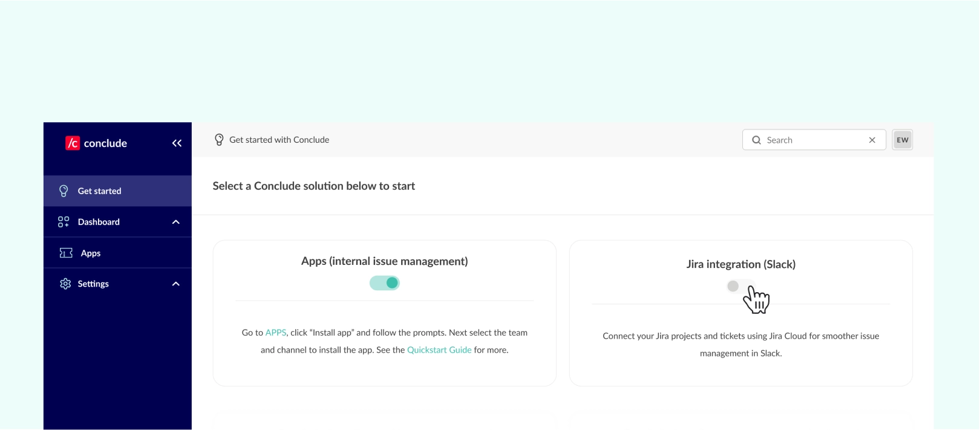Disable the Apps internal issue management toggle
This screenshot has width=980, height=430.
tap(385, 282)
